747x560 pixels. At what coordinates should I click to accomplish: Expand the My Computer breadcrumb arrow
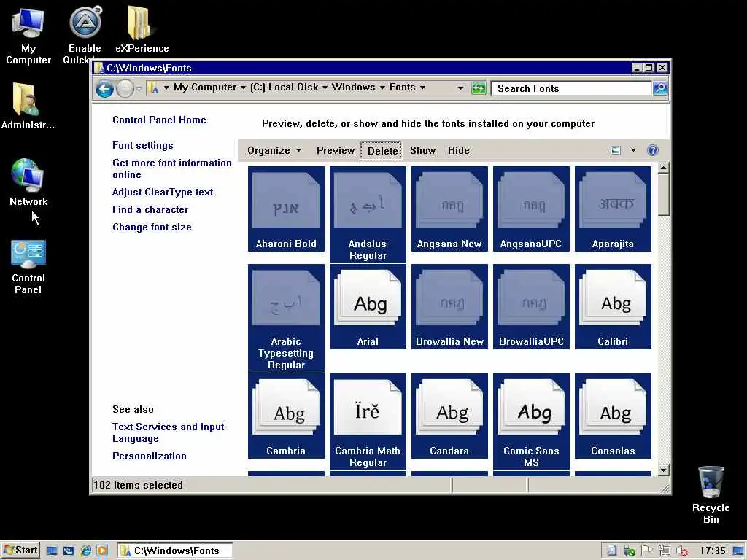pyautogui.click(x=243, y=87)
